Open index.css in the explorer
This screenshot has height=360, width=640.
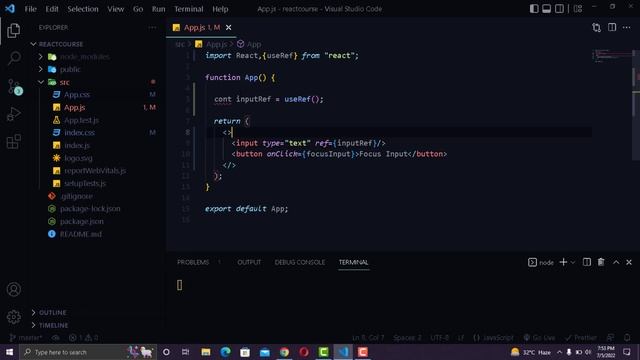coord(79,133)
